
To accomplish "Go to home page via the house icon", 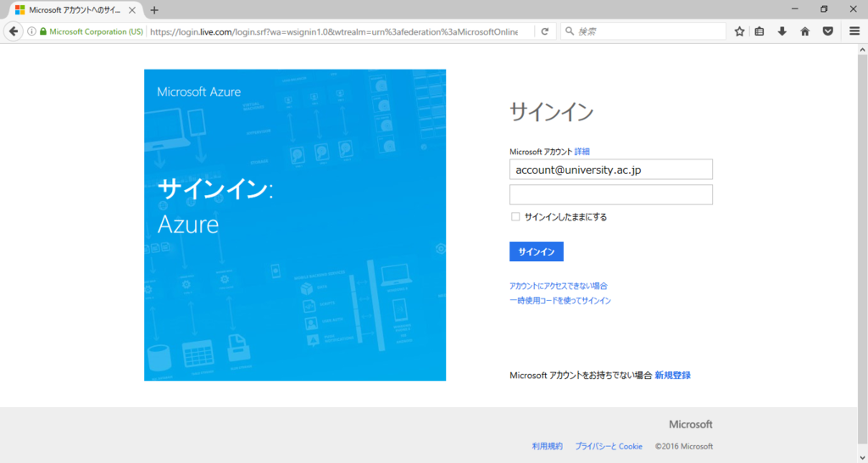I will point(805,31).
